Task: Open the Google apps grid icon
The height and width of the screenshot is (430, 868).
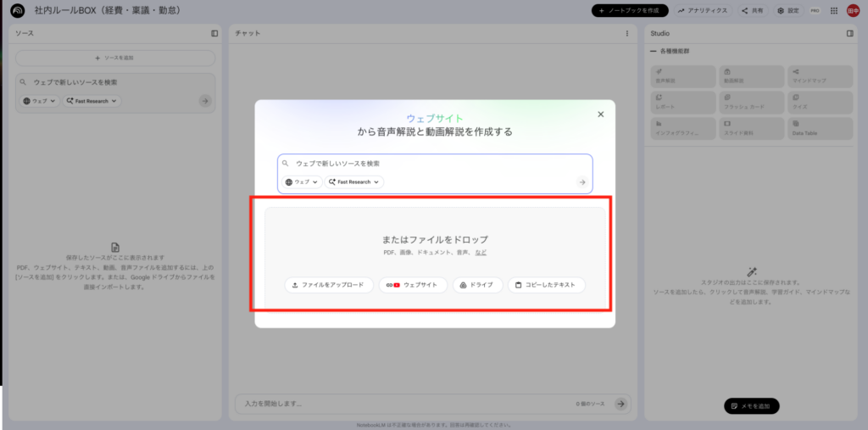Action: pos(834,11)
